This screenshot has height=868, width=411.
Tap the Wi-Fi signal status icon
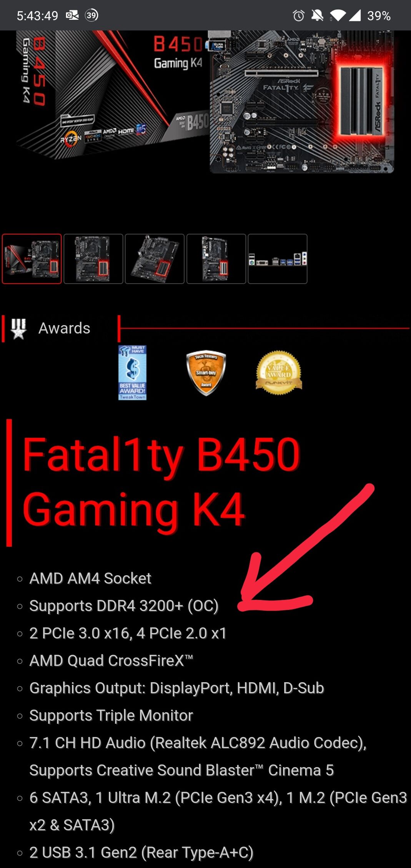(x=338, y=15)
